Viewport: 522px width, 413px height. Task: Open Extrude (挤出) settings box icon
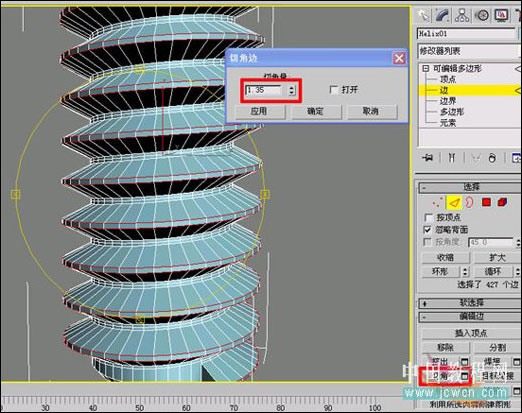pyautogui.click(x=464, y=362)
